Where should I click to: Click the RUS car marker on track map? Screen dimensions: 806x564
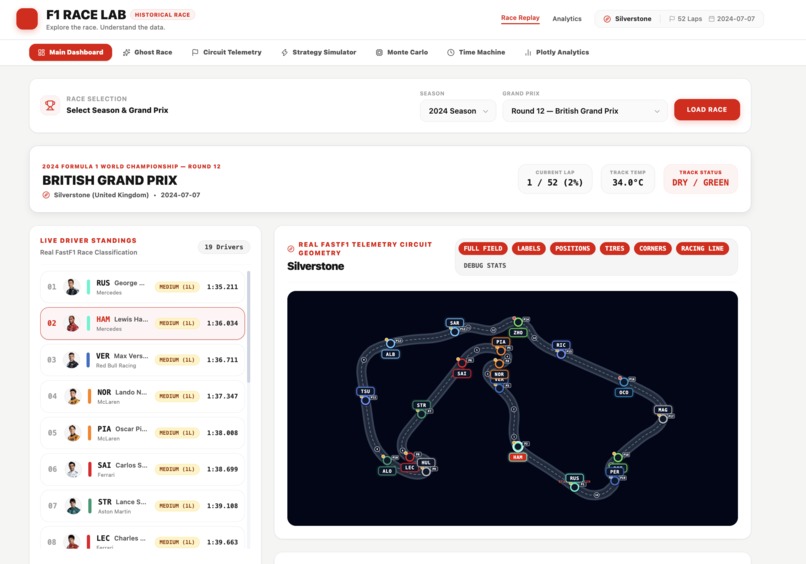coord(575,486)
